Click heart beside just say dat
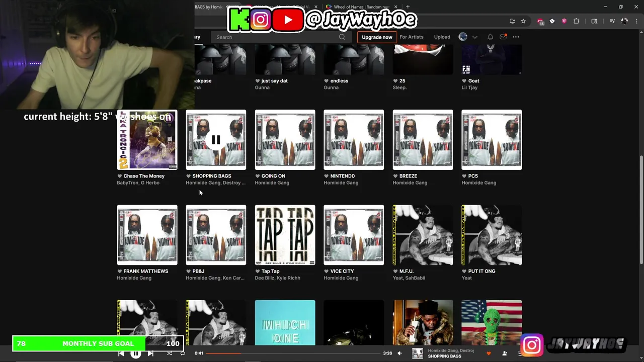The height and width of the screenshot is (362, 644). coord(258,80)
